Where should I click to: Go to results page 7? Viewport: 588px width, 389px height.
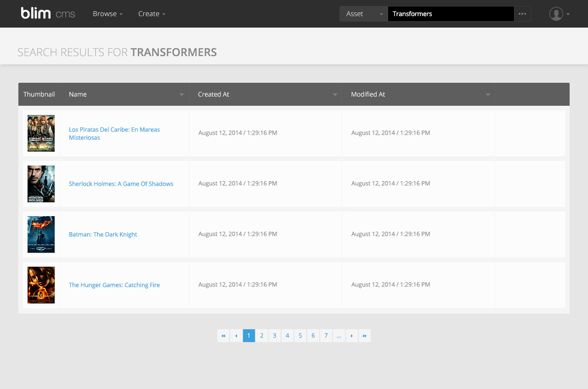tap(326, 336)
